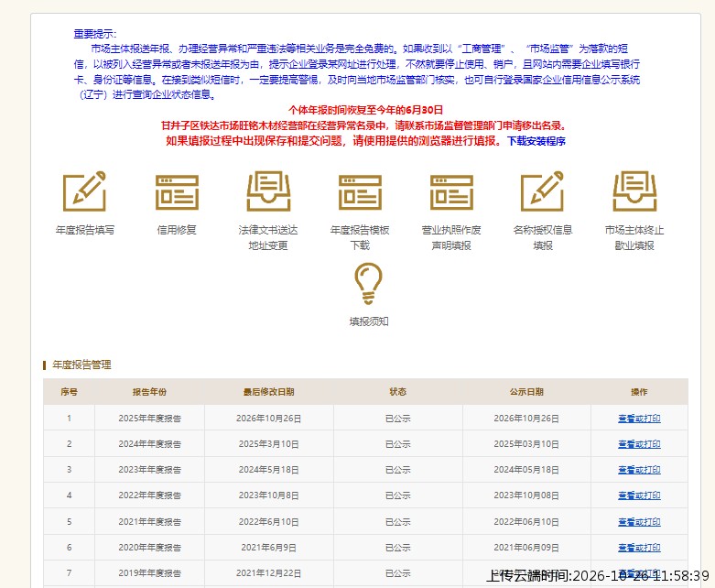Click the 重要提示 heading text
Screen dimensions: 715x588
[x=95, y=34]
